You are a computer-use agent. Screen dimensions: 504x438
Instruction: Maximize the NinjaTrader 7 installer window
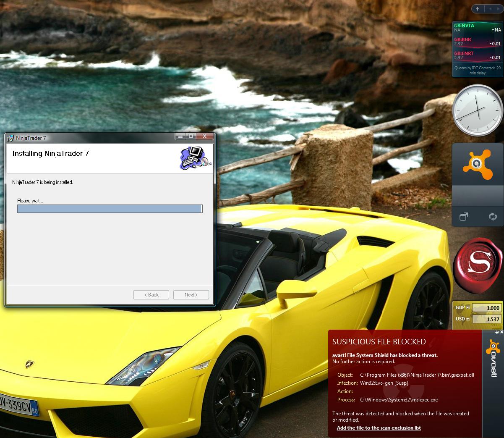(191, 136)
